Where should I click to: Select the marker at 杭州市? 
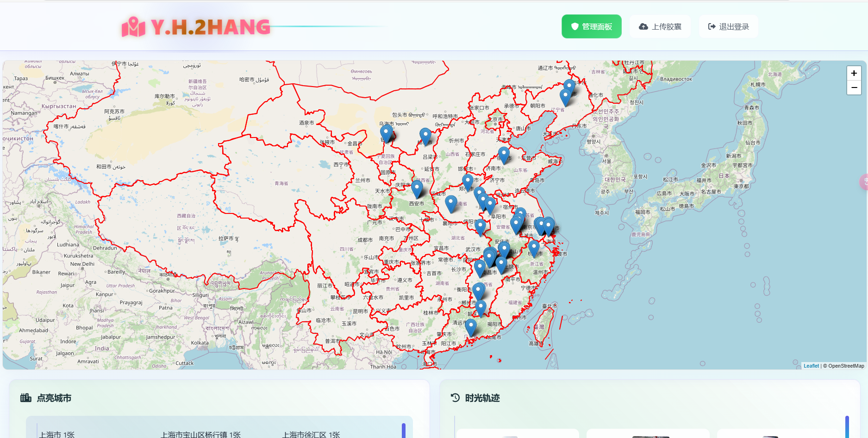(534, 247)
